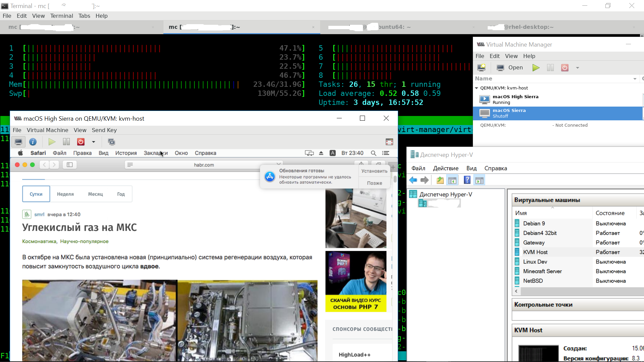
Task: Click the Установить button in update notification
Action: tap(374, 171)
